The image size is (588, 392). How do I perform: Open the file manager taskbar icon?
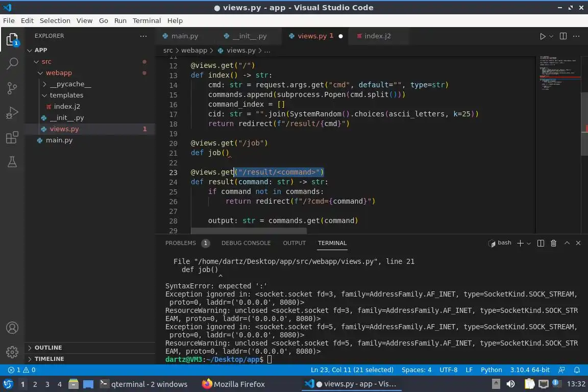(73, 384)
